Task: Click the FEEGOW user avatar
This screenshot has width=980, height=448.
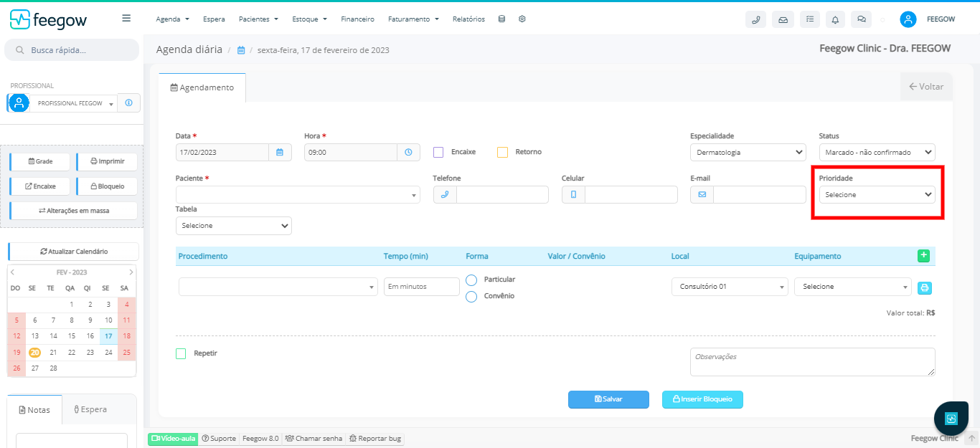Action: coord(908,19)
